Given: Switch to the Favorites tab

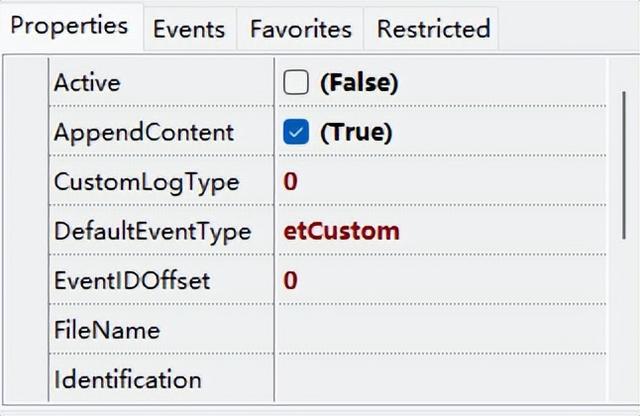Looking at the screenshot, I should pos(301,30).
